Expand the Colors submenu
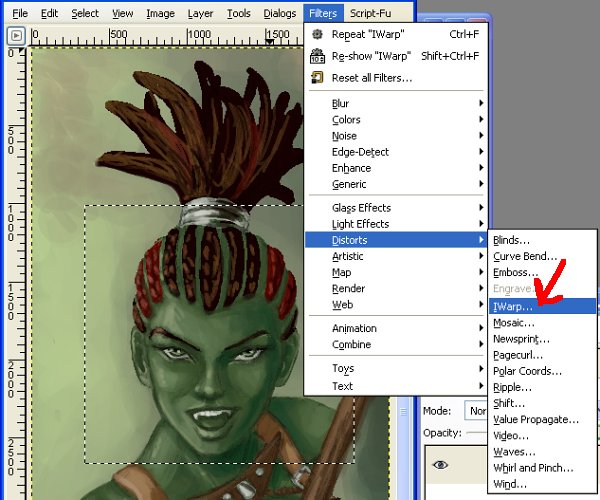Viewport: 600px width, 500px height. [396, 119]
